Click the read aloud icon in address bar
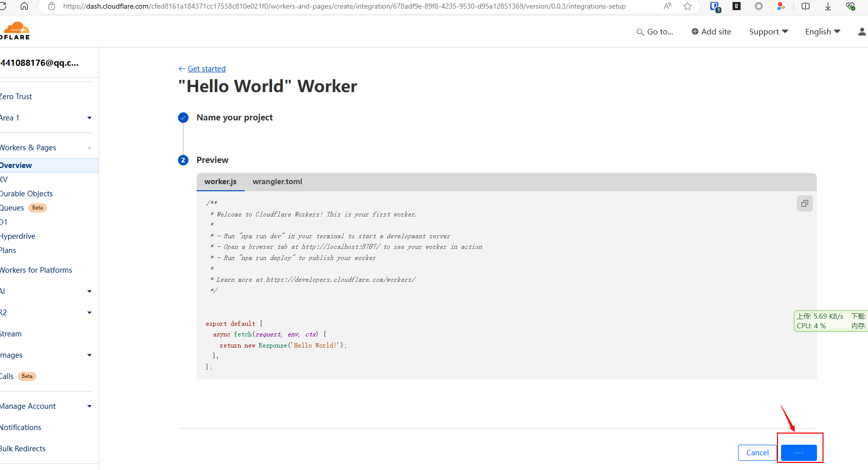The height and width of the screenshot is (470, 868). pyautogui.click(x=667, y=6)
